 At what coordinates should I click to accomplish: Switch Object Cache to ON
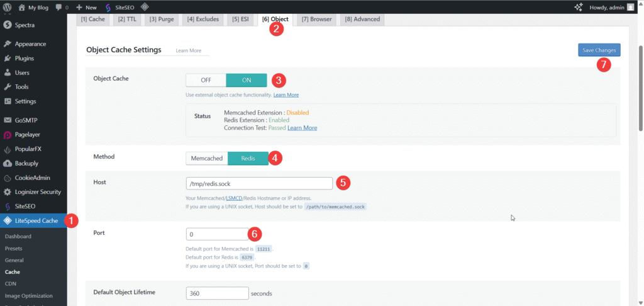[x=246, y=80]
